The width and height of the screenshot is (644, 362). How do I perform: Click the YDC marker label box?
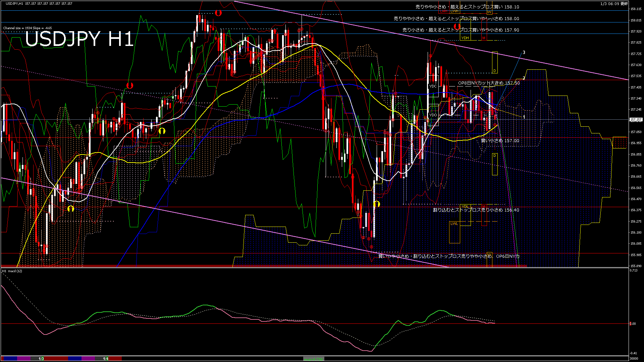click(x=433, y=86)
